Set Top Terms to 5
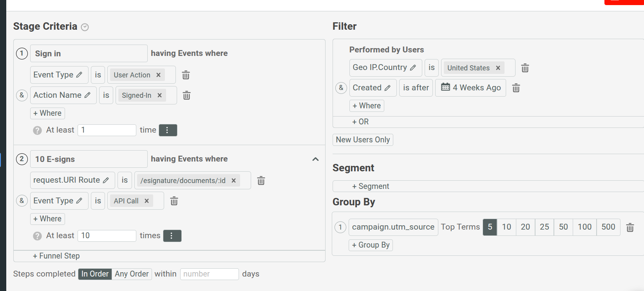Screen dimensions: 644x291 click(x=490, y=227)
